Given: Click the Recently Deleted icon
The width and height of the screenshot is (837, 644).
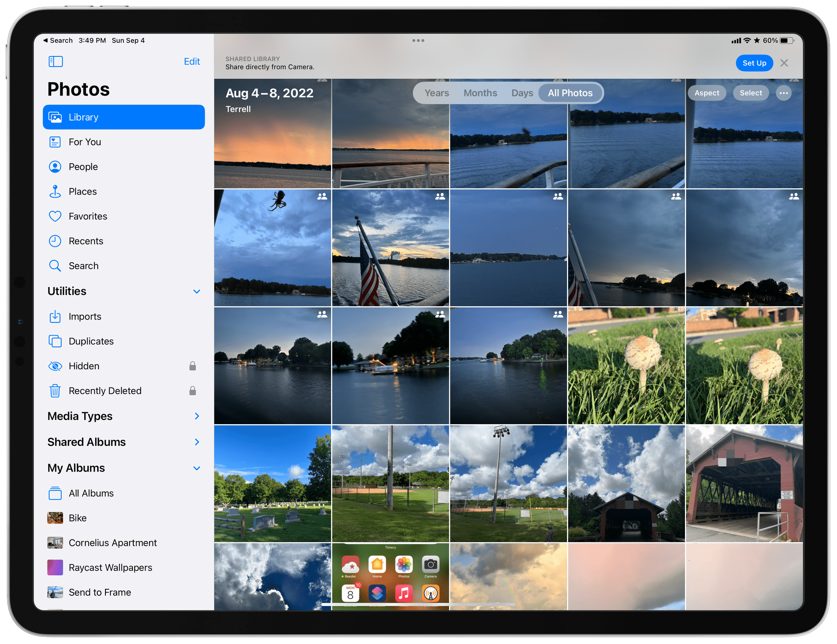Looking at the screenshot, I should [x=54, y=391].
